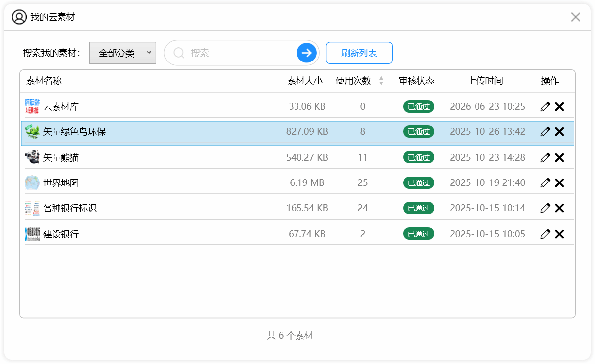
Task: Select the 世界地图 name text
Action: [61, 183]
